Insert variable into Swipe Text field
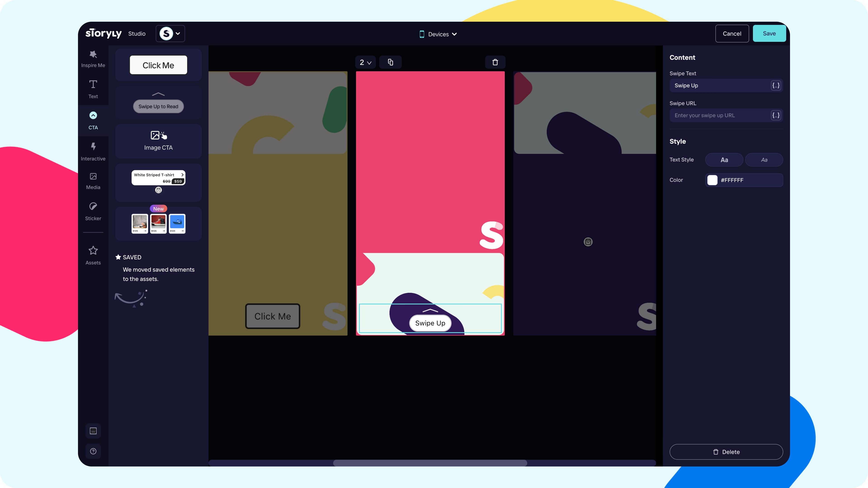The image size is (868, 488). (776, 86)
